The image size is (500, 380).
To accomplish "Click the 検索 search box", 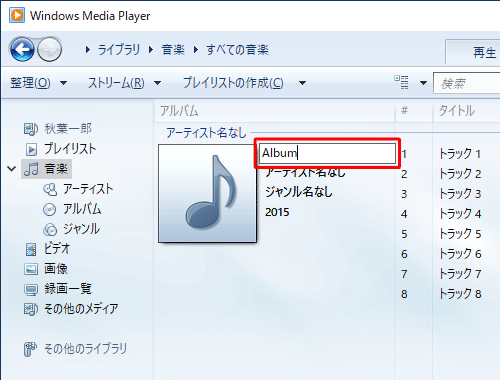I will (x=467, y=83).
